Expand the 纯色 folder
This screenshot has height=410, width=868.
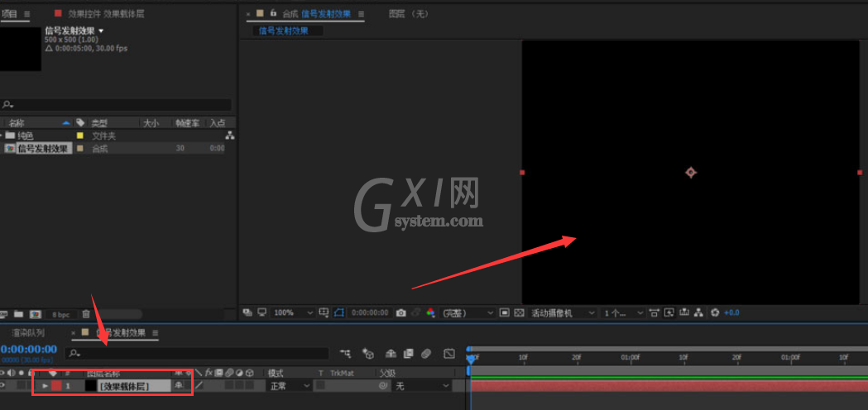coord(2,136)
